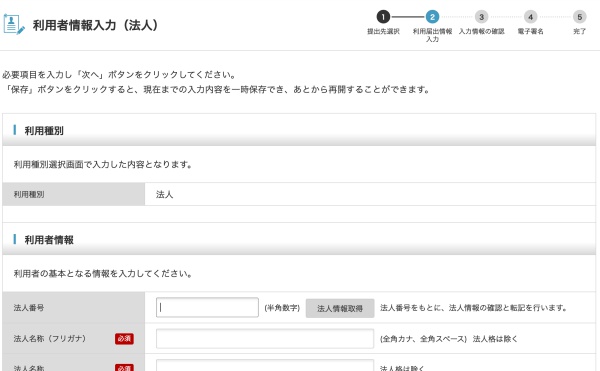Click the 利用者情報 section header

click(x=299, y=239)
